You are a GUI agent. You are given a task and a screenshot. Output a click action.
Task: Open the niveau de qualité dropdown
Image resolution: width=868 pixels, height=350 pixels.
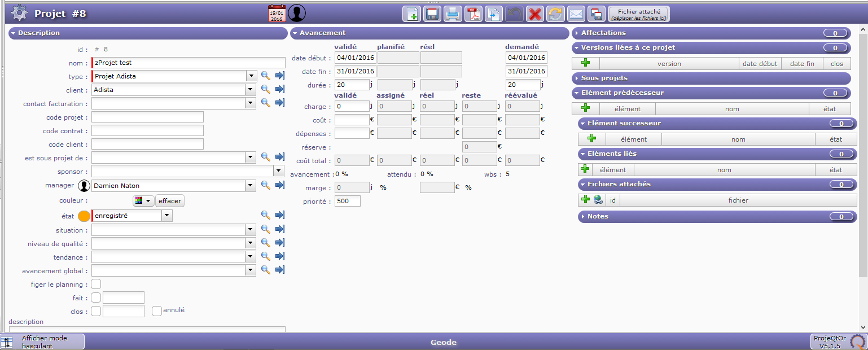(251, 243)
